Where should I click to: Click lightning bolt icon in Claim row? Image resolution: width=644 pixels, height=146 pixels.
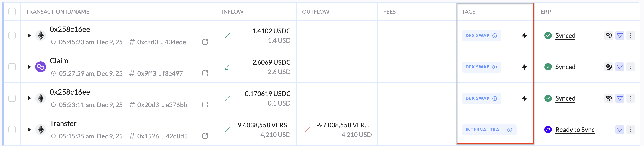coord(524,67)
